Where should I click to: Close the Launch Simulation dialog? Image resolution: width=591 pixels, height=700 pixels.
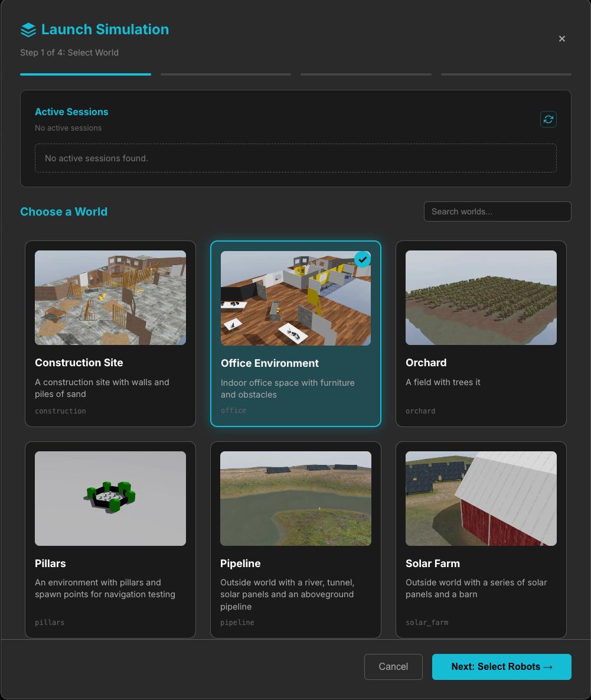561,38
